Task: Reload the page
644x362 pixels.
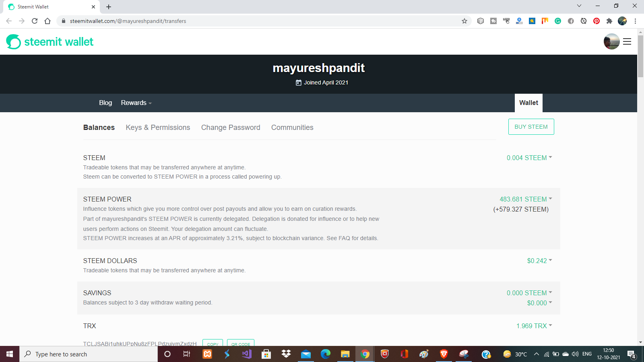Action: click(35, 21)
